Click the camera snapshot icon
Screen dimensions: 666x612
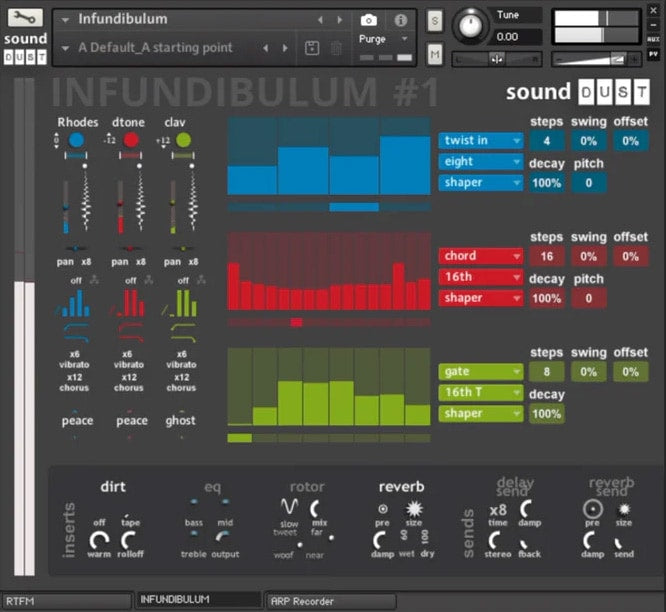click(x=368, y=20)
